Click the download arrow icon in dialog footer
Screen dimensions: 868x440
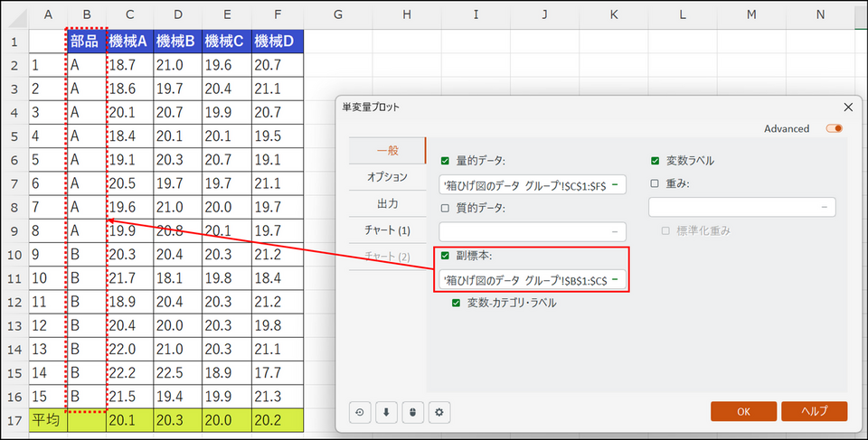386,413
